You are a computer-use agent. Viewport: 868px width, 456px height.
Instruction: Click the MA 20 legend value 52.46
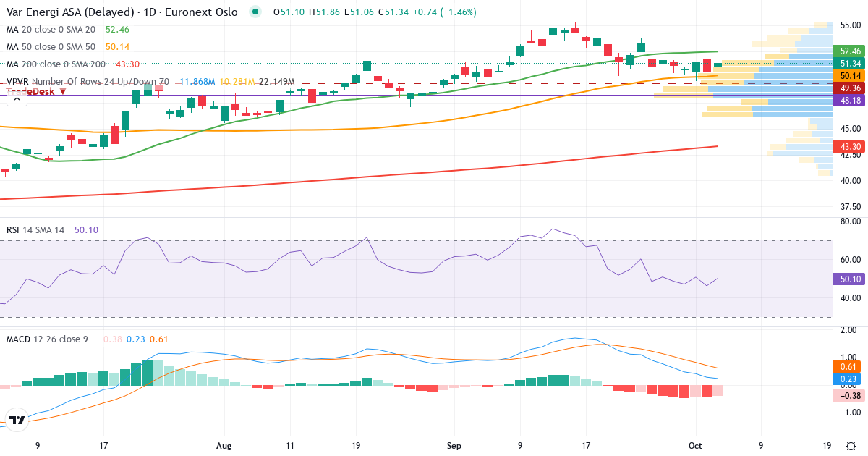click(117, 30)
